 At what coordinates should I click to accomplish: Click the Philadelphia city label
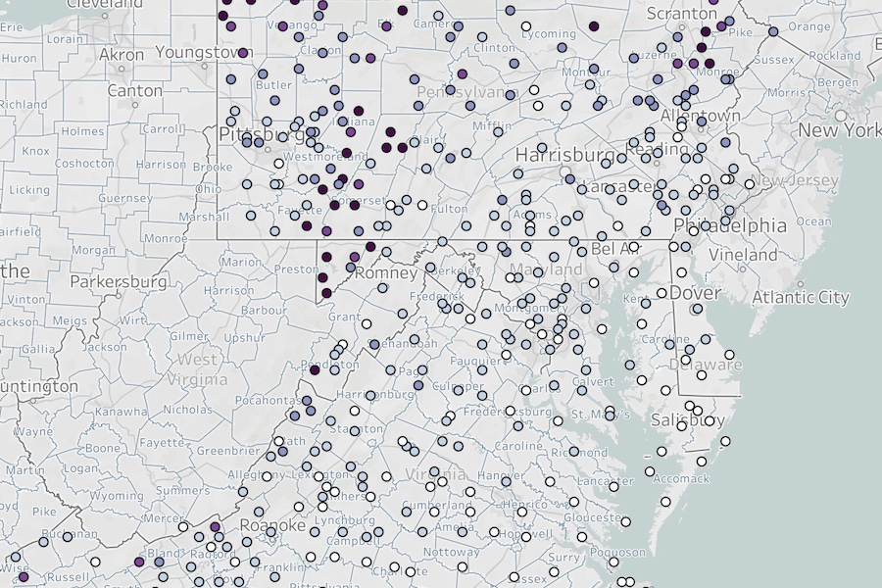[729, 225]
